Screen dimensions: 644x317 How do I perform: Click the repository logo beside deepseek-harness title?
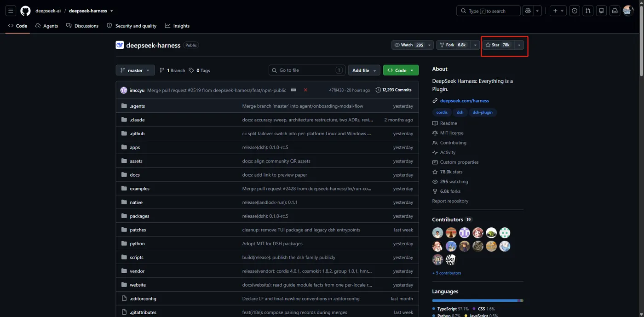[120, 45]
